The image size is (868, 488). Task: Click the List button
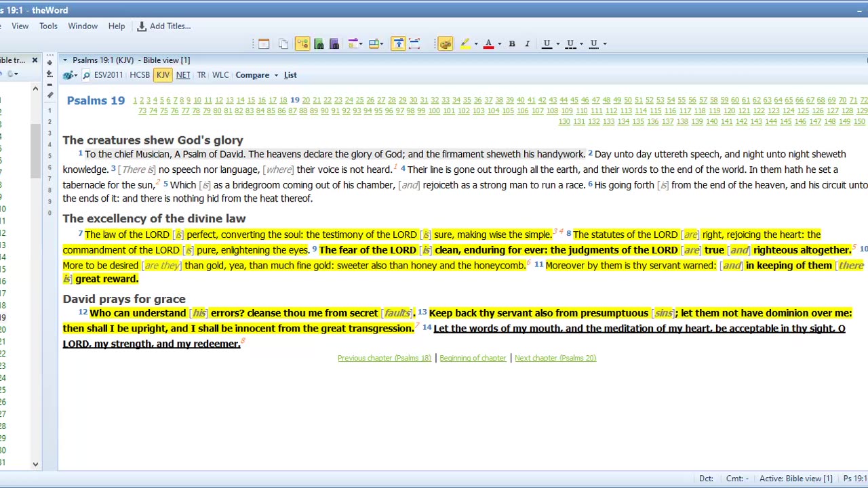290,75
